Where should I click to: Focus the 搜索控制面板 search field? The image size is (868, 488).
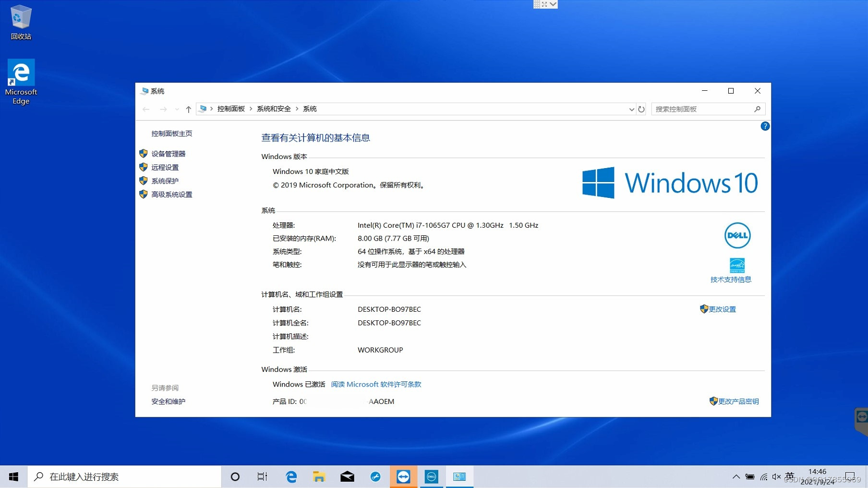708,109
